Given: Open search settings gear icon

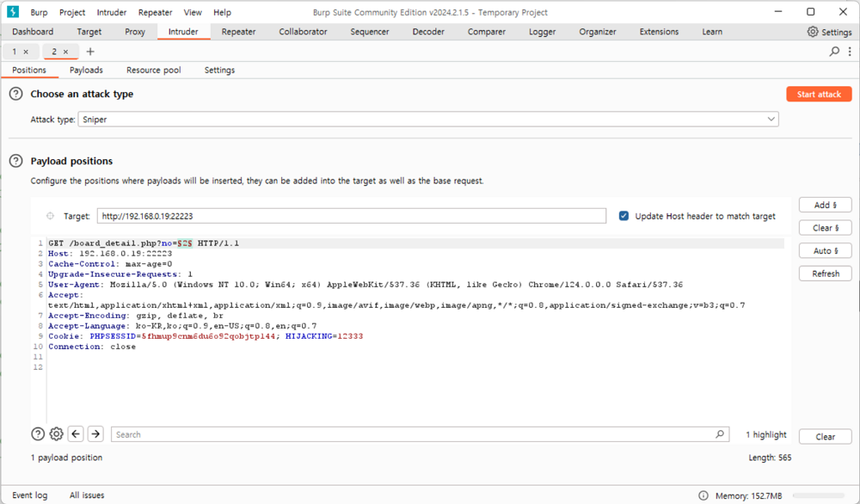Looking at the screenshot, I should click(x=57, y=434).
